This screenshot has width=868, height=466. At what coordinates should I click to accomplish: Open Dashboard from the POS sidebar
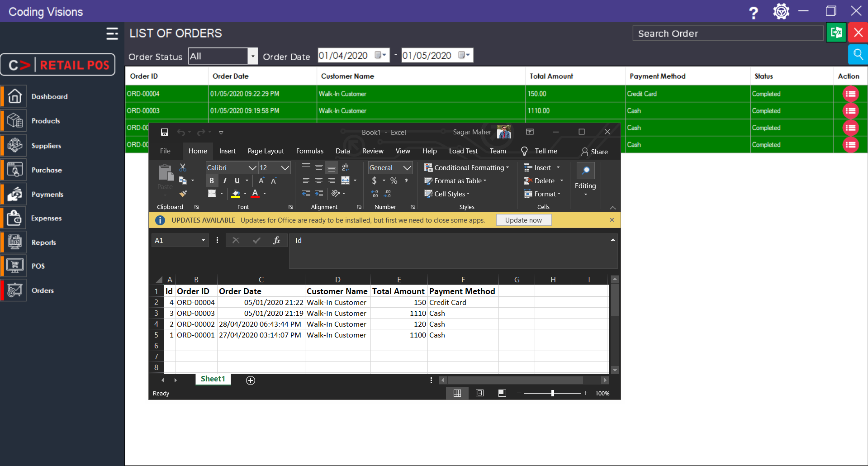coord(50,96)
